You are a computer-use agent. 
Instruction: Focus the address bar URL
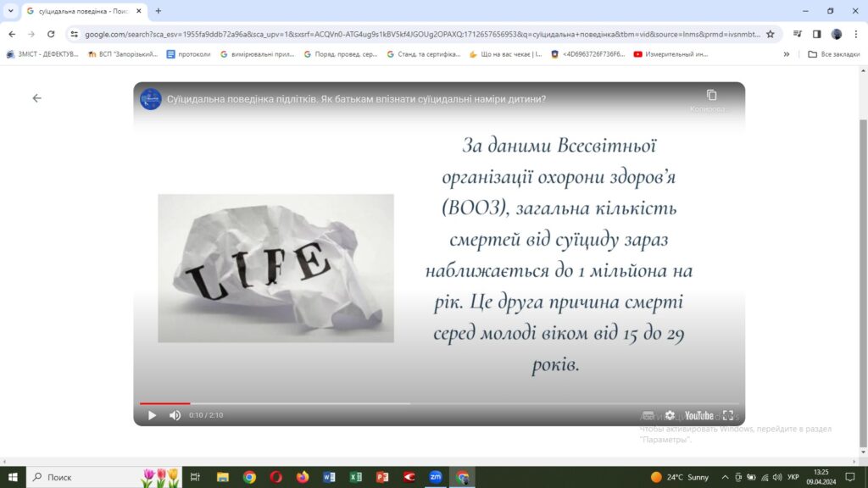422,34
